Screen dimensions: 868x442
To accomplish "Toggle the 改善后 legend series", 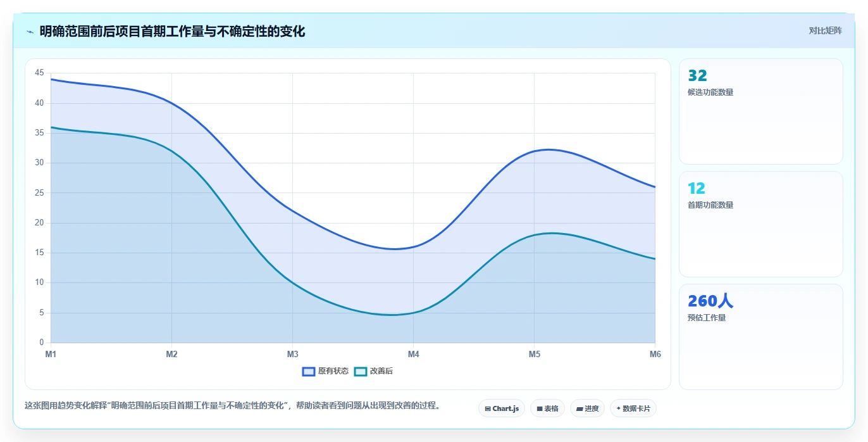I will (x=374, y=371).
